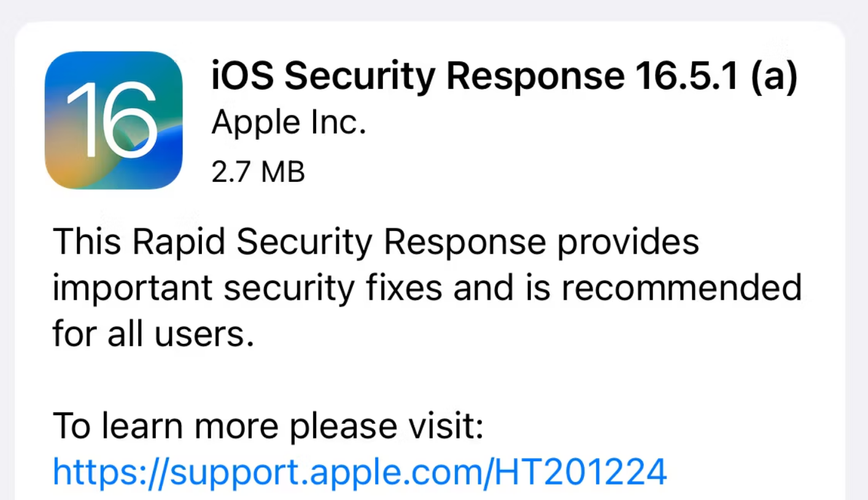This screenshot has height=500, width=868.
Task: Click the To learn more please visit text
Action: point(268,427)
